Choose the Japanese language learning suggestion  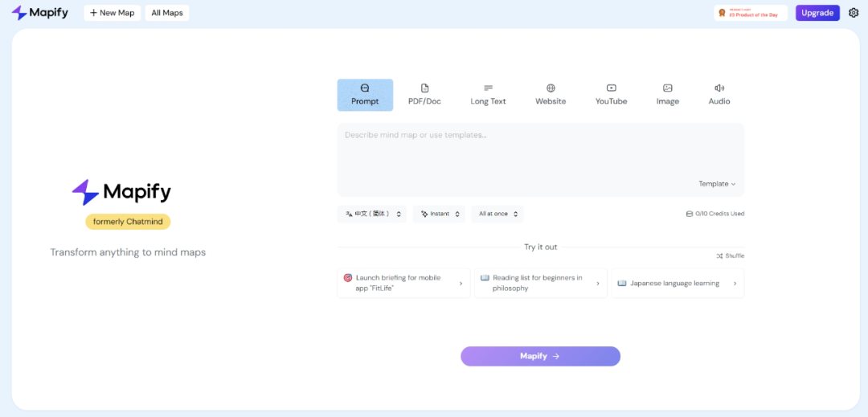pos(678,283)
